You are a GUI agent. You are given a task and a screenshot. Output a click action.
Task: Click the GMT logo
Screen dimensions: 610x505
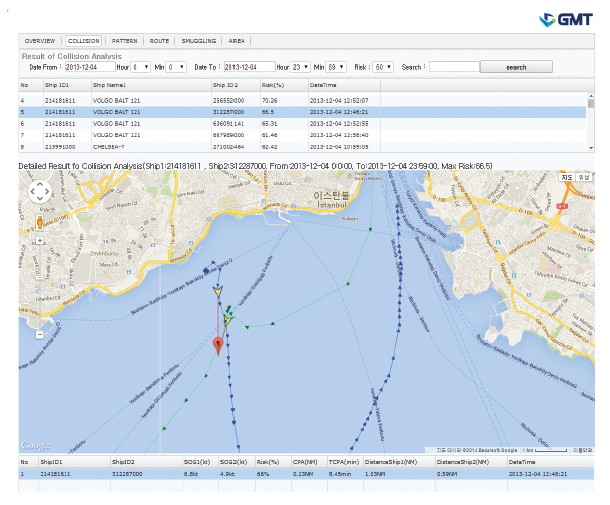point(565,19)
